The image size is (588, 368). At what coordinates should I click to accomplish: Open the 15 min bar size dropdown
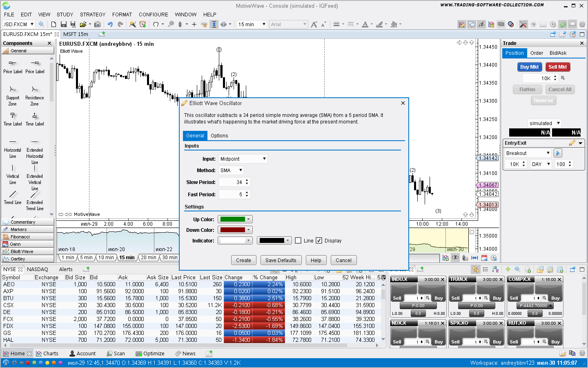(252, 25)
